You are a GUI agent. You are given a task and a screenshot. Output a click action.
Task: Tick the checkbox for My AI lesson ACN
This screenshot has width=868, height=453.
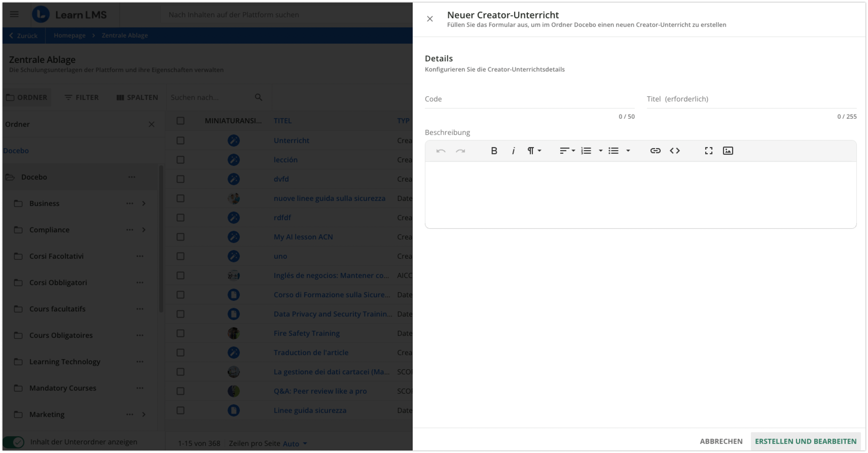pos(180,237)
